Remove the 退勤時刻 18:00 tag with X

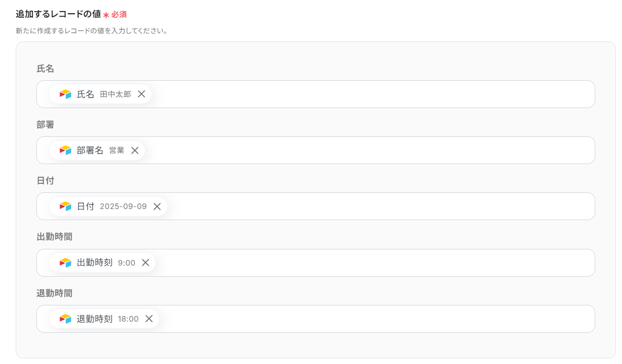coord(149,319)
